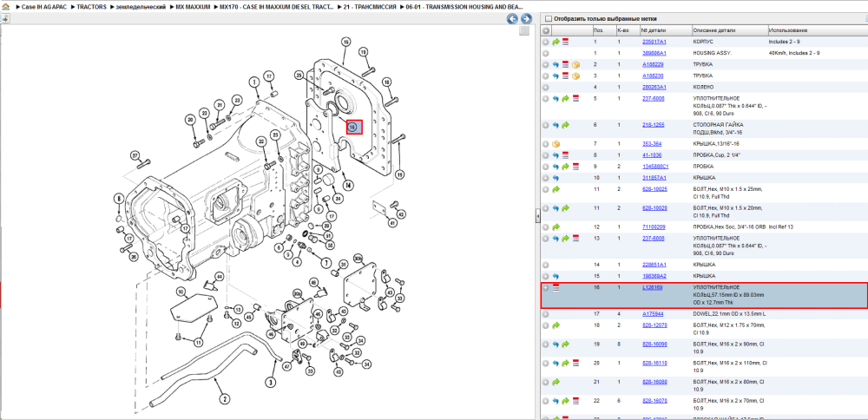The image size is (868, 420).
Task: Add part A175944 with its plus icon
Action: point(546,314)
